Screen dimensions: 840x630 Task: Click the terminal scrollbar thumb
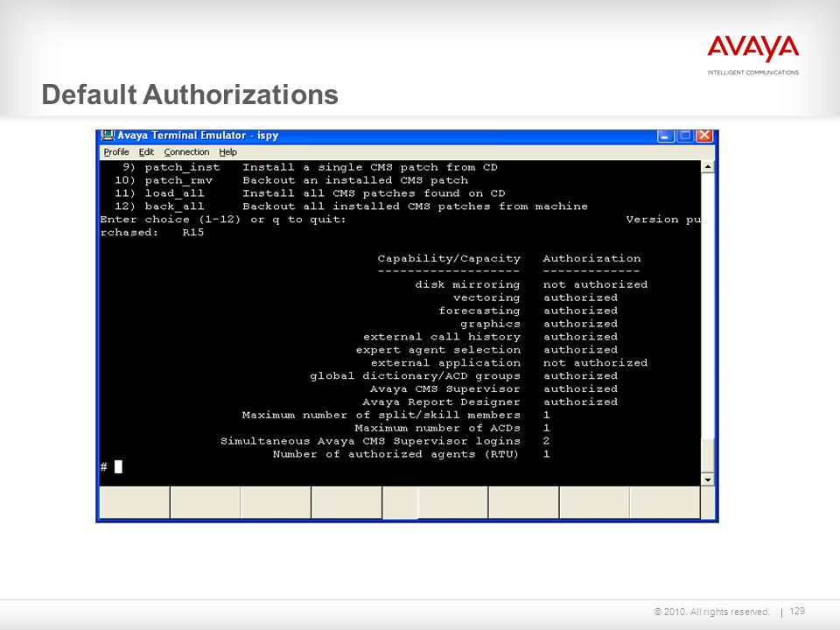click(x=708, y=455)
